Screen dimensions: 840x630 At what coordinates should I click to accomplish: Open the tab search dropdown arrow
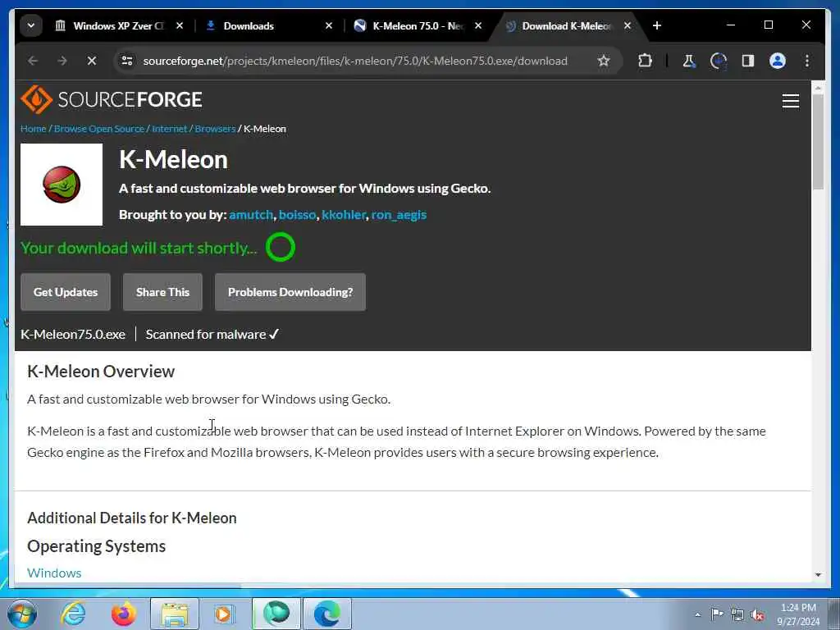(x=31, y=25)
